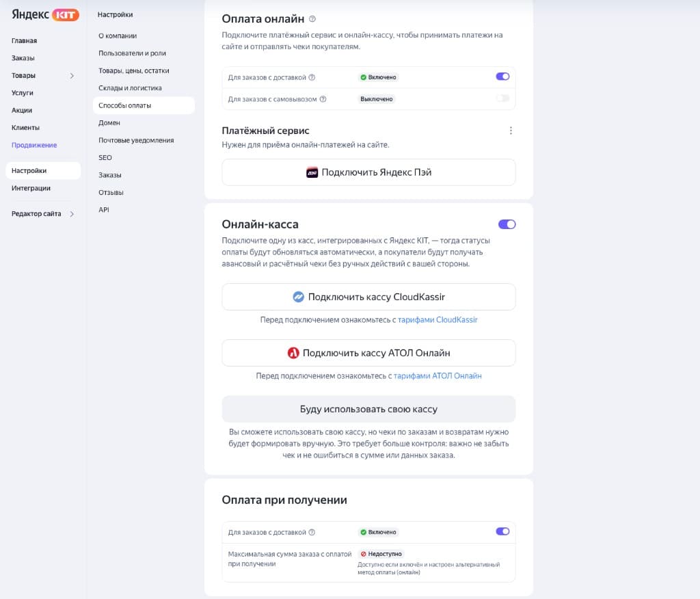Open three-dot menu of Платёжный сервис
Viewport: 700px width, 599px height.
click(511, 131)
